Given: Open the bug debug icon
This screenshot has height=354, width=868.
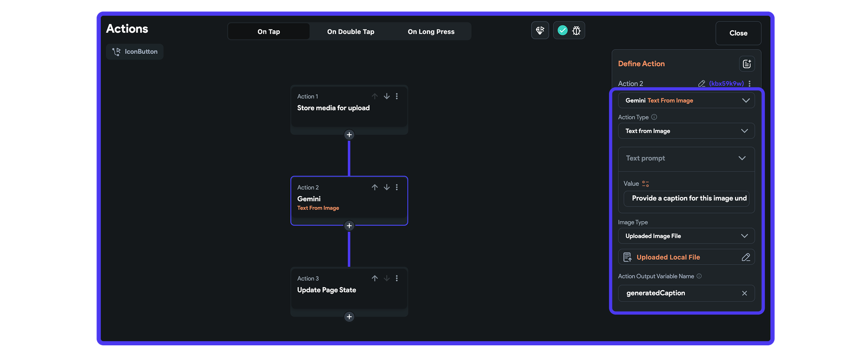Looking at the screenshot, I should (576, 30).
